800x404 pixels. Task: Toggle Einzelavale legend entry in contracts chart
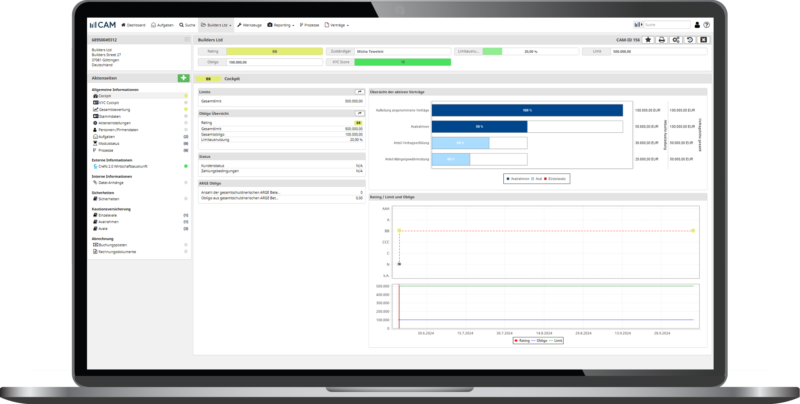[x=556, y=179]
